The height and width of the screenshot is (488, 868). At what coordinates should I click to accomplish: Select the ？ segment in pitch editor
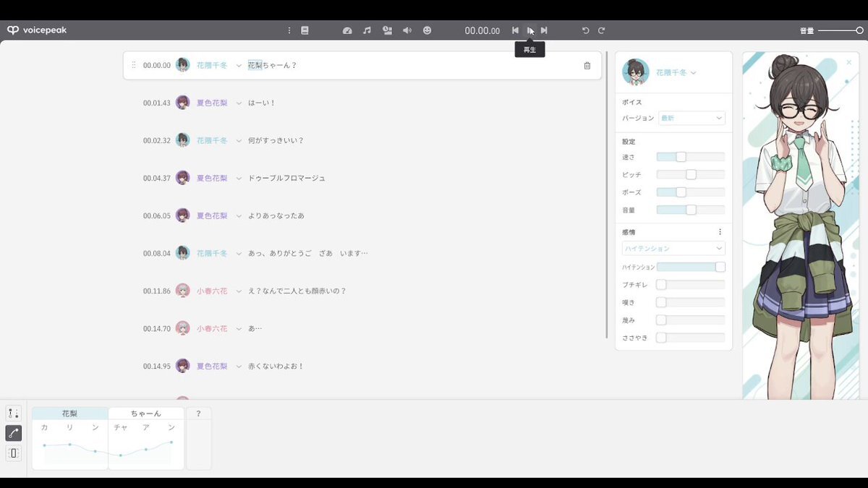[199, 414]
